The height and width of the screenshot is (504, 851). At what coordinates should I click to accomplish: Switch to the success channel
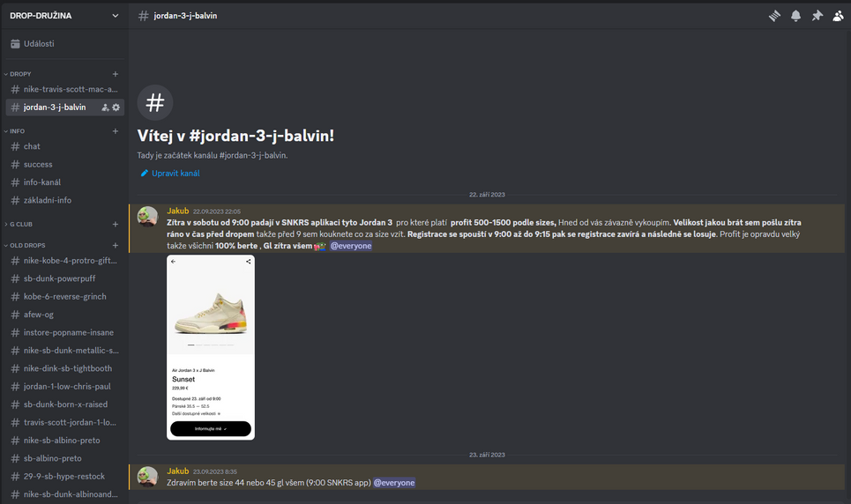coord(38,165)
